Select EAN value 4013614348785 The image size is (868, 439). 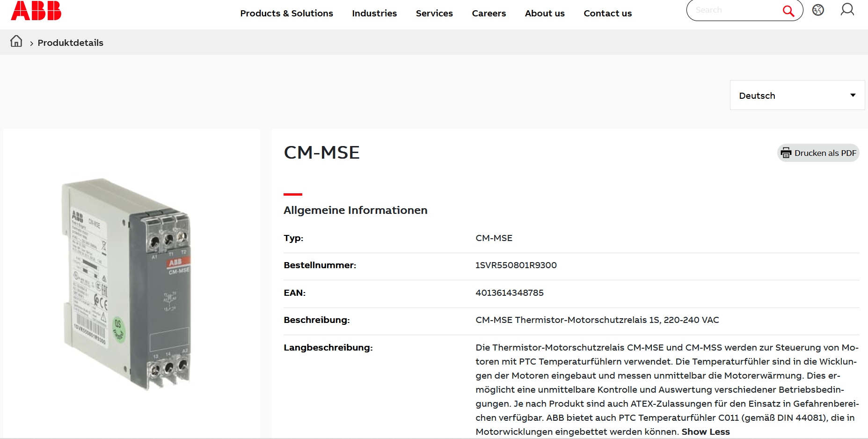click(x=510, y=293)
